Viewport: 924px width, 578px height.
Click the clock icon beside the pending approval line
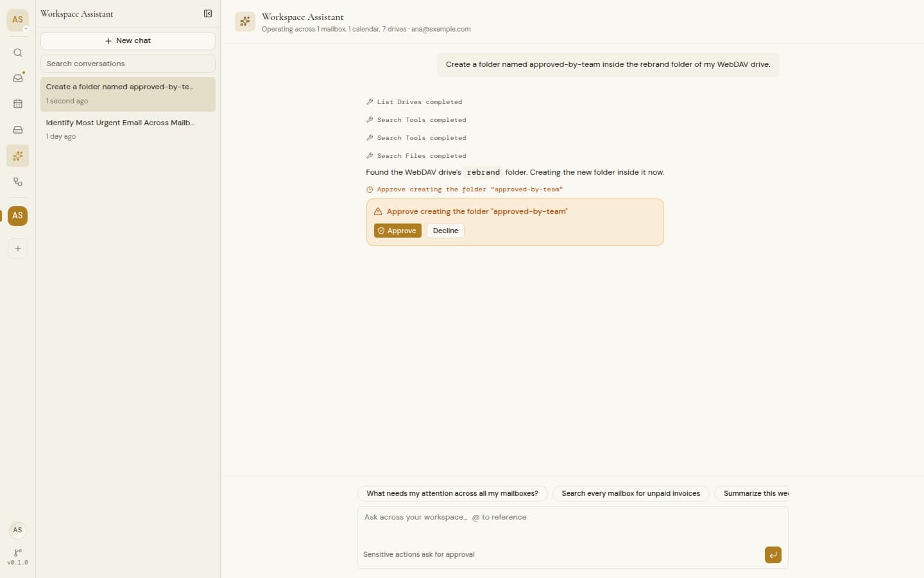370,189
